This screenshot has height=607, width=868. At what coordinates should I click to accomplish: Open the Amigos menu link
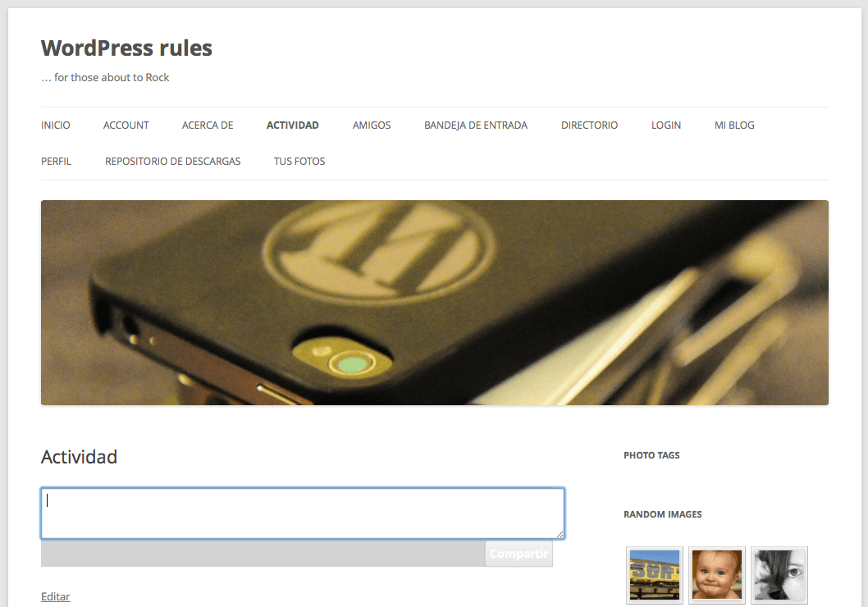372,126
